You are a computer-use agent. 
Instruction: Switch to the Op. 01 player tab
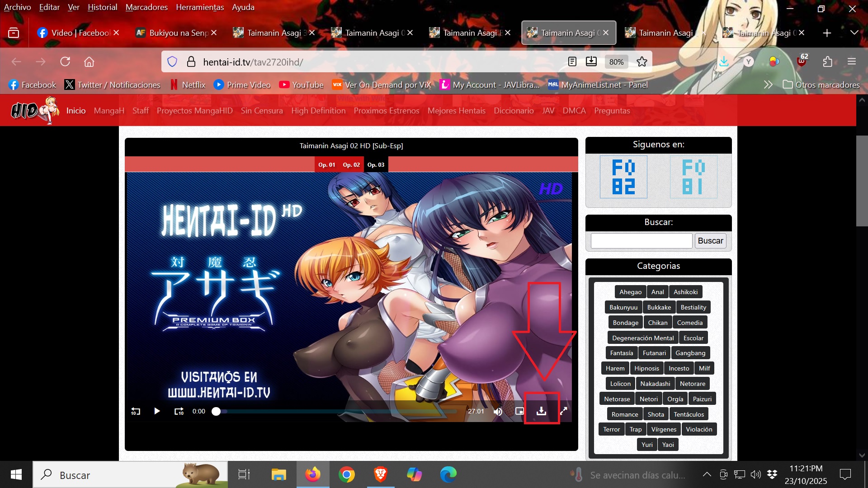[326, 164]
